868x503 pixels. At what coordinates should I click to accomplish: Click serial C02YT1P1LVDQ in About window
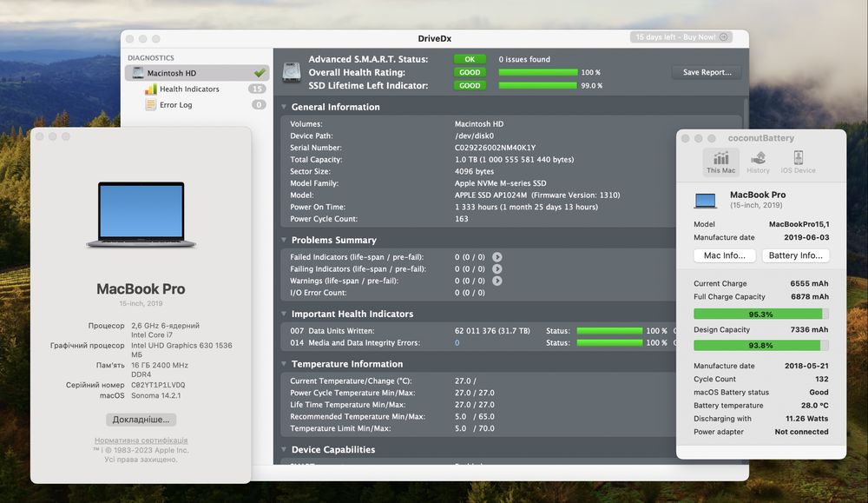(158, 385)
